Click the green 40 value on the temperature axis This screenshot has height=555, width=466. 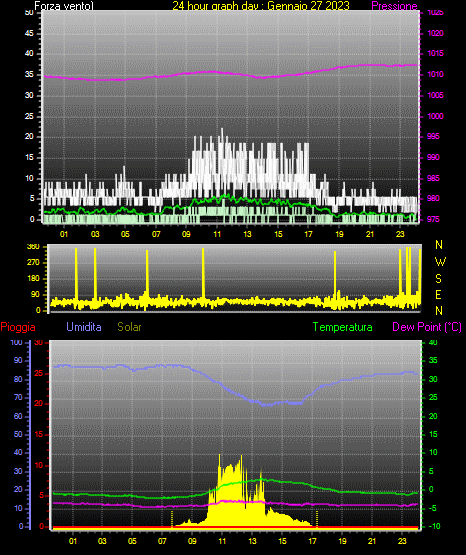[433, 342]
